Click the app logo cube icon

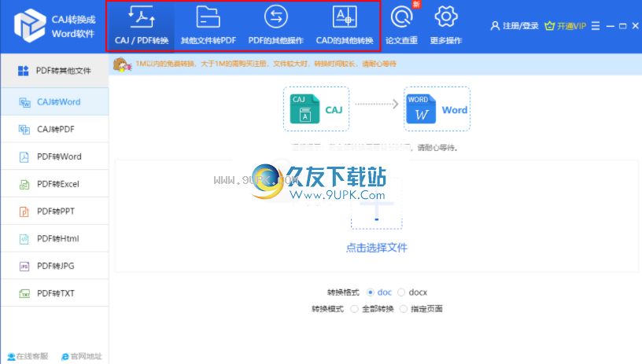click(x=30, y=26)
